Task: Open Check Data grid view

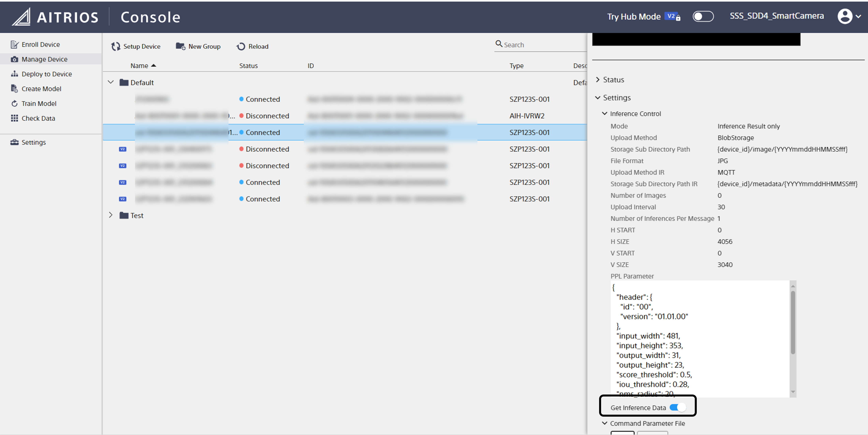Action: [38, 118]
